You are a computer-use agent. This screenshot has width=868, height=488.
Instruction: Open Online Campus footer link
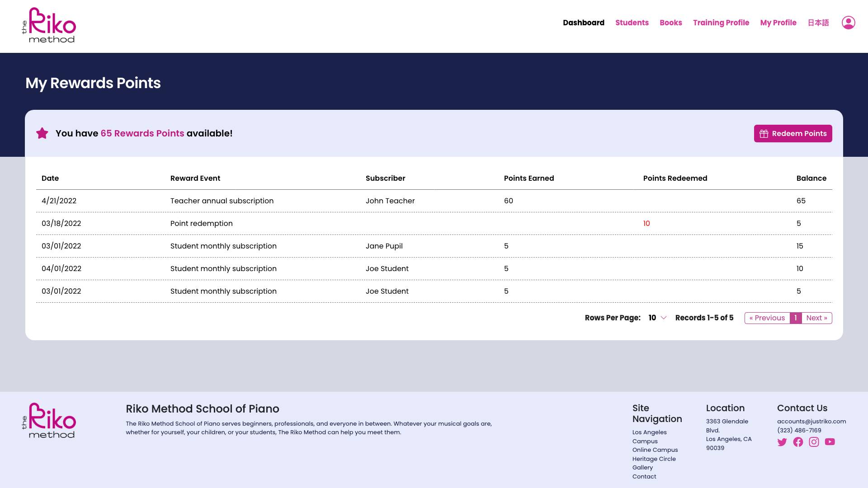[x=655, y=450]
